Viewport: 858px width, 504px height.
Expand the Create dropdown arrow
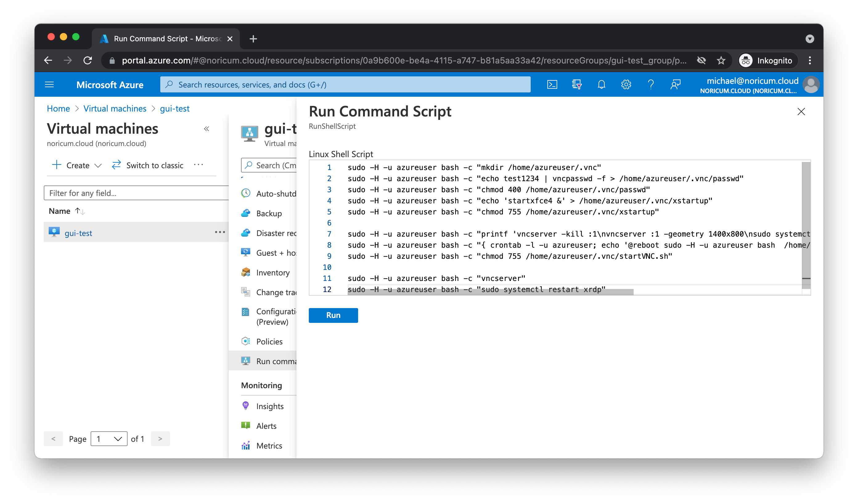pos(98,166)
